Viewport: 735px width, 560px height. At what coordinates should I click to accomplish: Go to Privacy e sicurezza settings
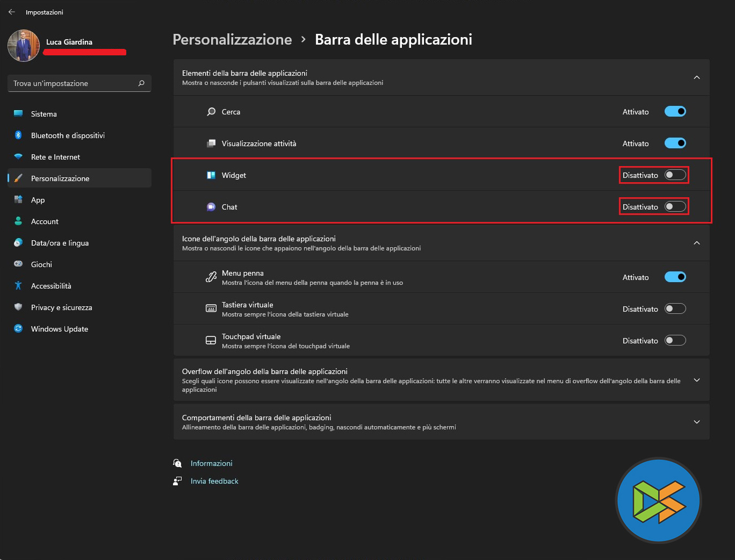[x=61, y=307]
